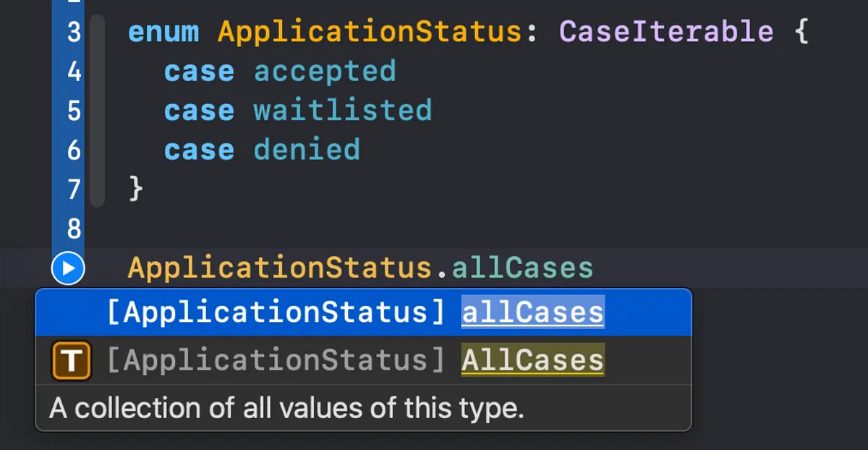Select the allCases autocomplete suggestion

[362, 311]
